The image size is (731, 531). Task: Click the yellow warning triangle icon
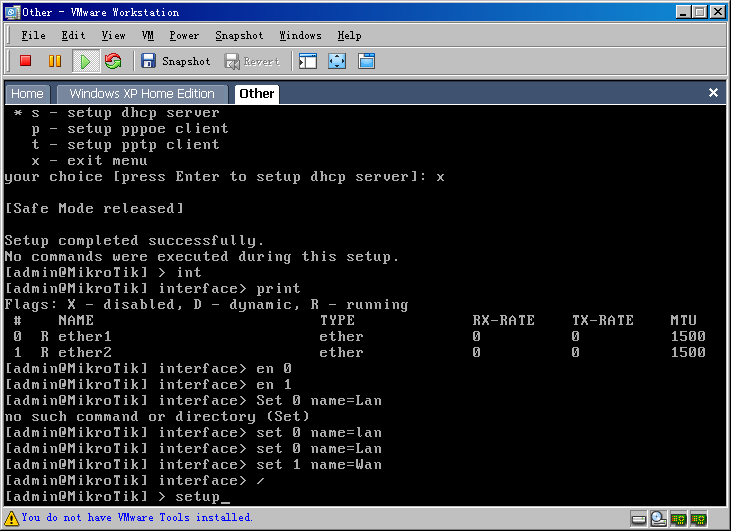[x=11, y=518]
